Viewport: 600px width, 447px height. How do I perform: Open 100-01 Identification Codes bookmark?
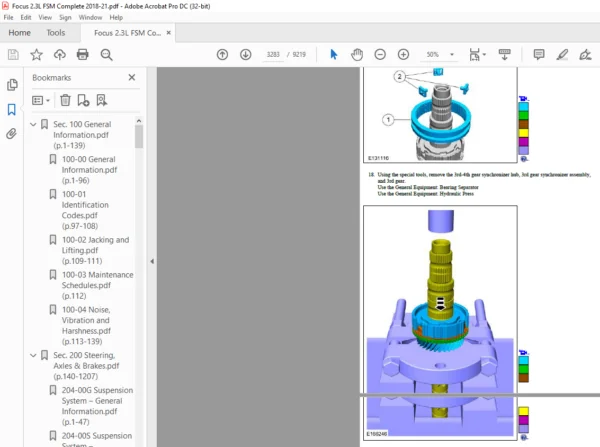(x=85, y=210)
